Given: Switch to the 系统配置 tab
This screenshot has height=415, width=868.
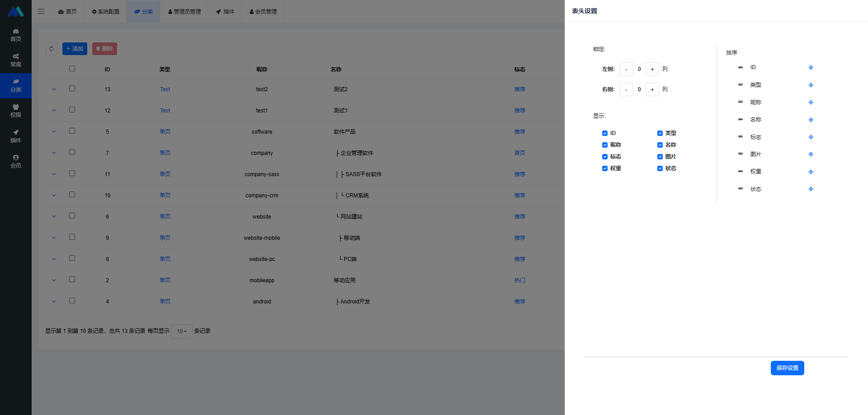Looking at the screenshot, I should point(105,11).
